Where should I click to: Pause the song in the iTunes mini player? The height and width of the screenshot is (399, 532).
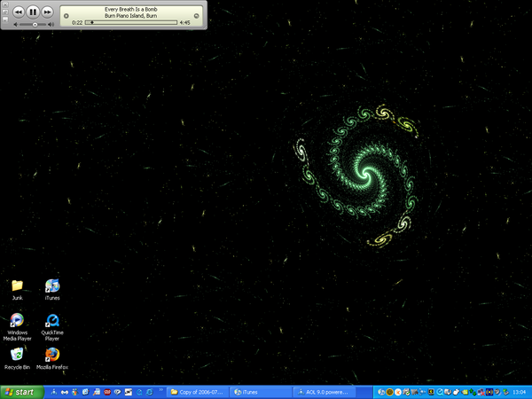pyautogui.click(x=33, y=12)
